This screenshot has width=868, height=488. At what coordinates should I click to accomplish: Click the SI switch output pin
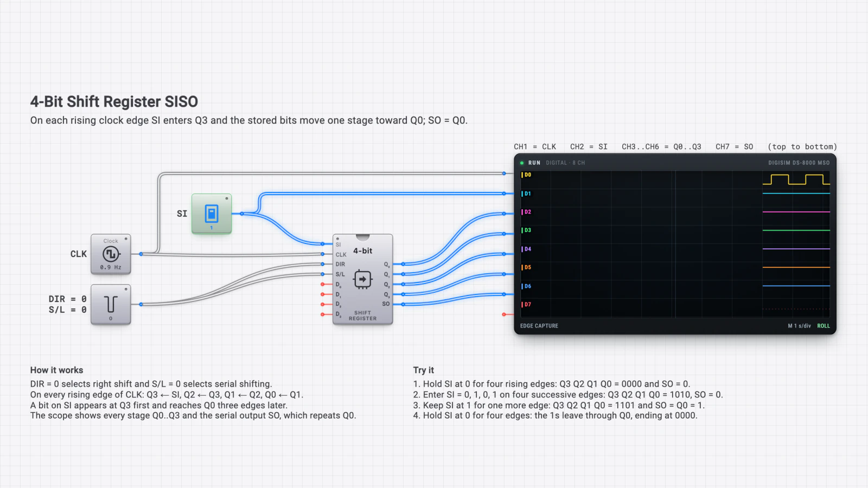pyautogui.click(x=242, y=214)
